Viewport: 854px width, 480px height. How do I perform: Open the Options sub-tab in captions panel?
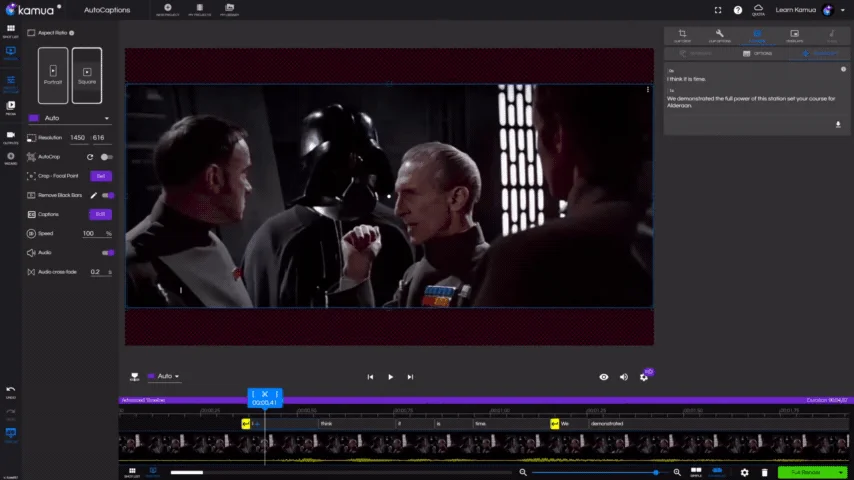click(x=758, y=53)
